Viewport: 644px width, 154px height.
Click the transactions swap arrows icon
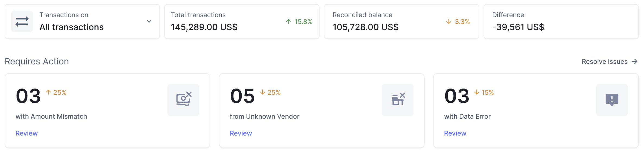(x=22, y=21)
